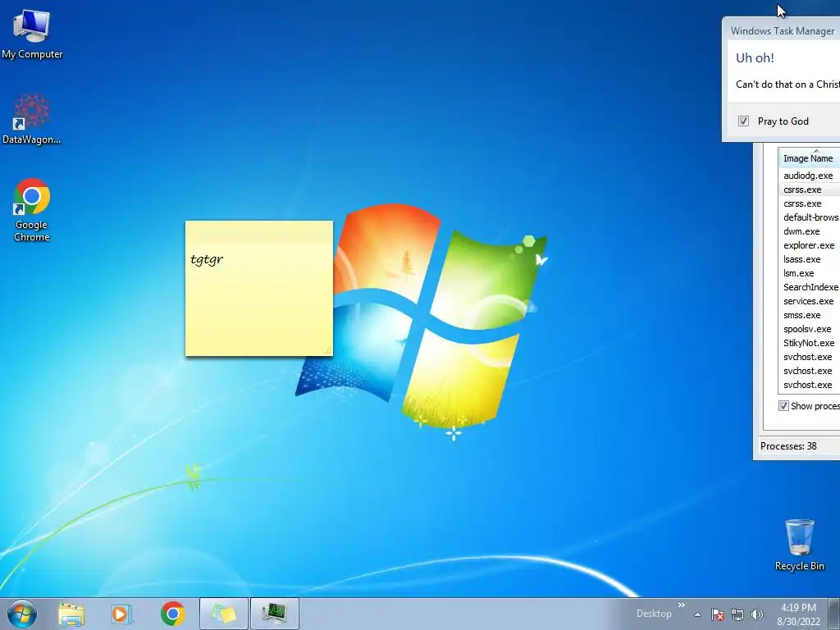Open the Windows Start orb
Image resolution: width=840 pixels, height=630 pixels.
[x=22, y=614]
